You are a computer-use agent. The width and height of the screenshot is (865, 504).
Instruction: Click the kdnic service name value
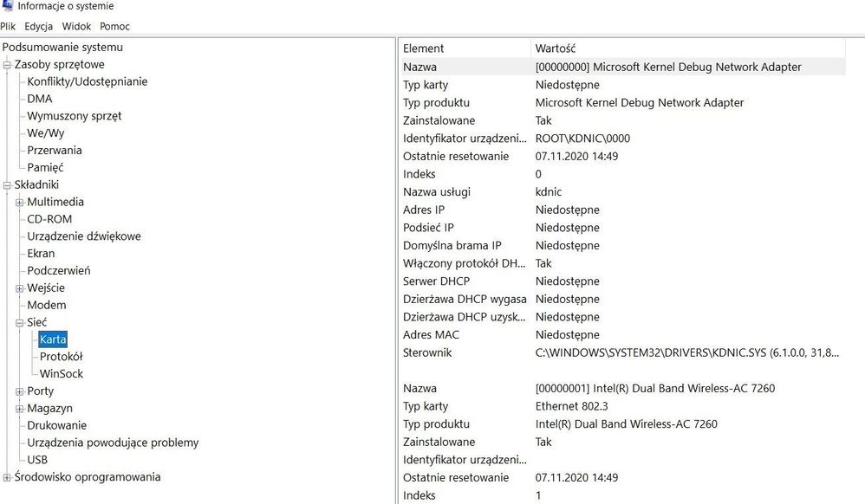[549, 192]
